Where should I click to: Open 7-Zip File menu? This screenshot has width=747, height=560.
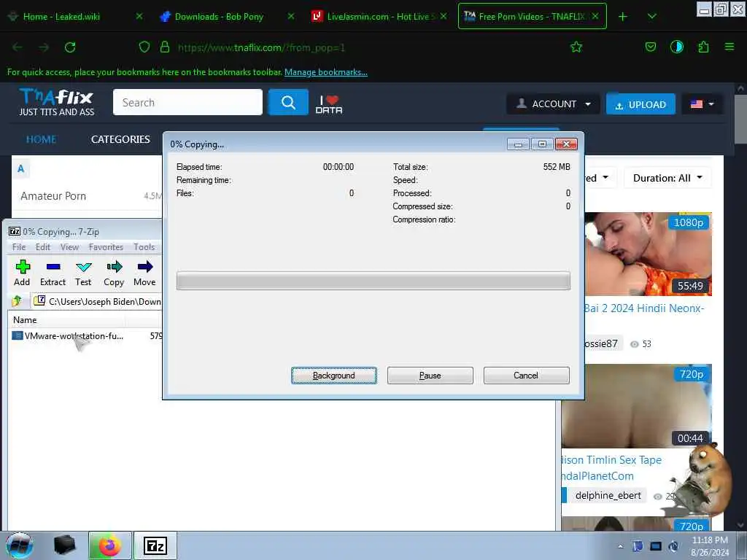coord(19,246)
